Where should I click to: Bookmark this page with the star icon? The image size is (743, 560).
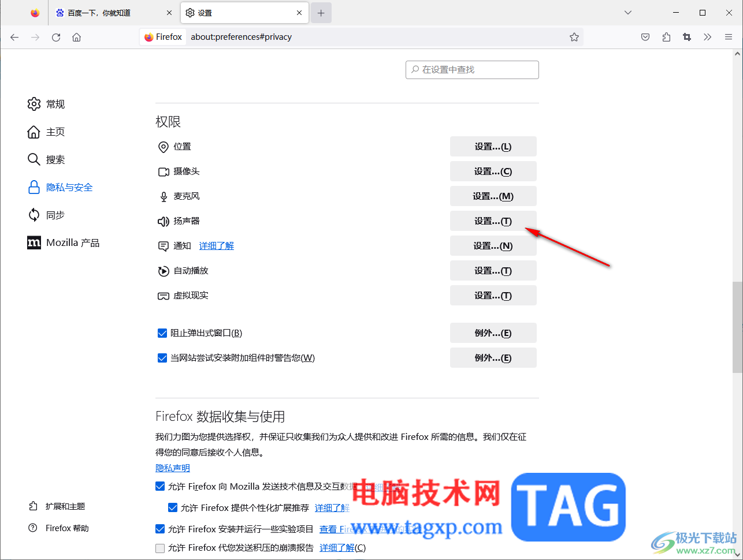click(574, 37)
